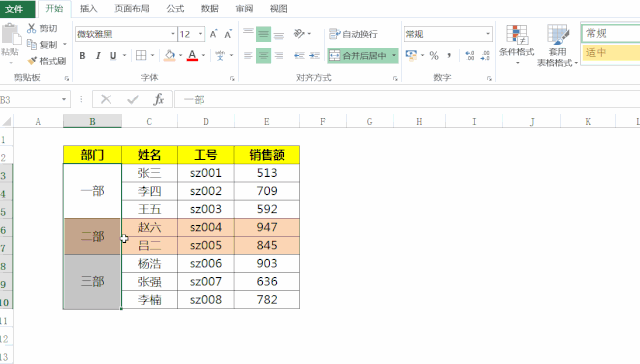Screen dimensions: 640x364
Task: Open text orientation icon
Action: tap(300, 34)
